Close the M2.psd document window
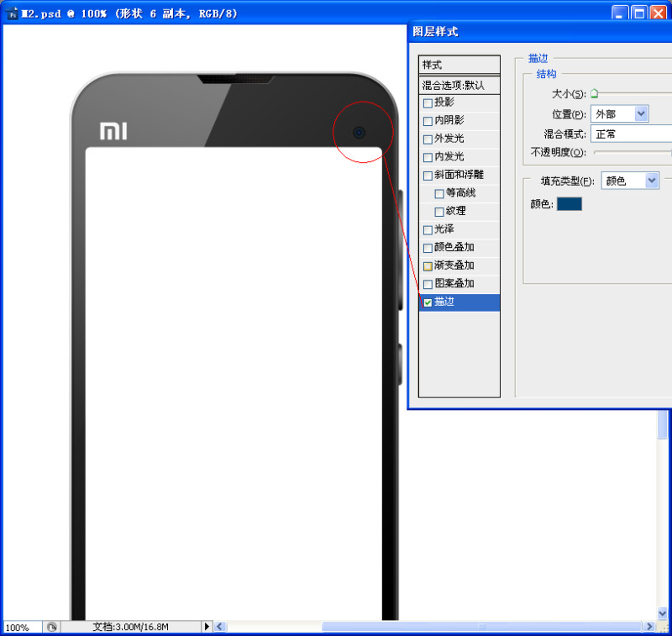 [659, 13]
